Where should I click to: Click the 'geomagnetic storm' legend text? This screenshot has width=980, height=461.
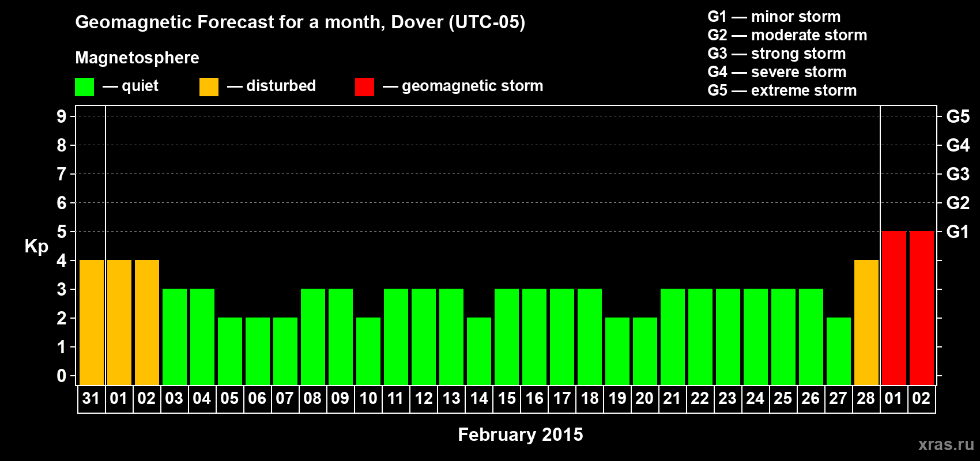(473, 86)
